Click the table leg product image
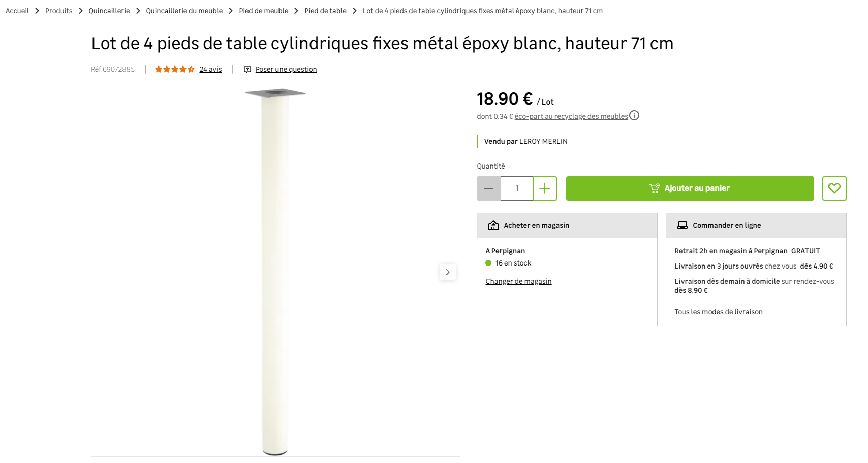 pyautogui.click(x=275, y=272)
